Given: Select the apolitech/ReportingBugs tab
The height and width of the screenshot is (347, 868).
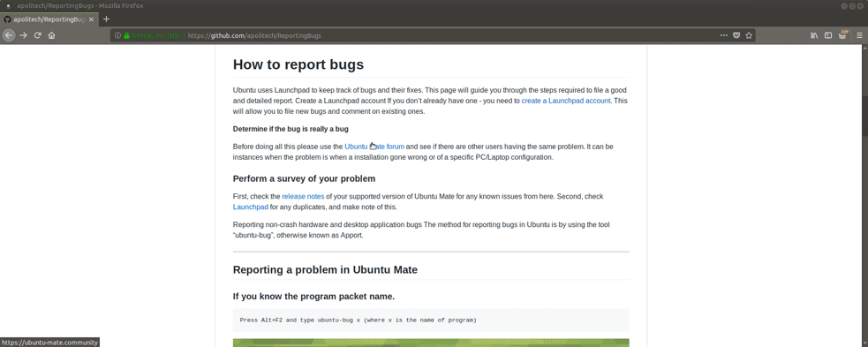Looking at the screenshot, I should coord(49,19).
